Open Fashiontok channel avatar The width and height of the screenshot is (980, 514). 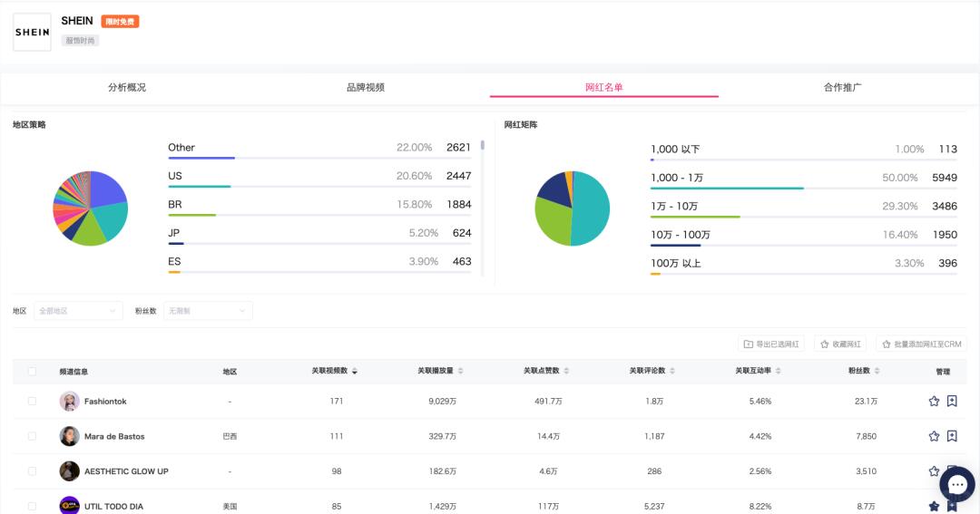pos(69,401)
